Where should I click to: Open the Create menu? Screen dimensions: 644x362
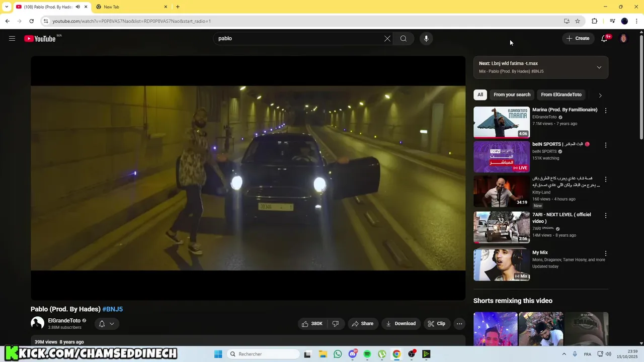[578, 38]
